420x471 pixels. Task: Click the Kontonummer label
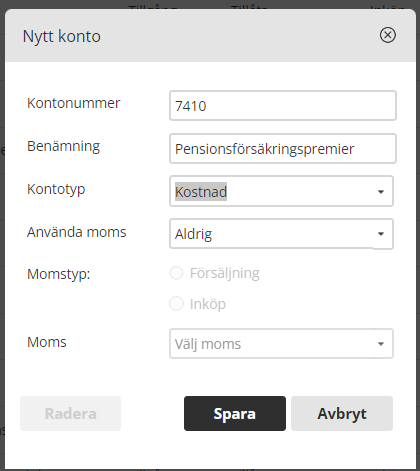tap(73, 103)
